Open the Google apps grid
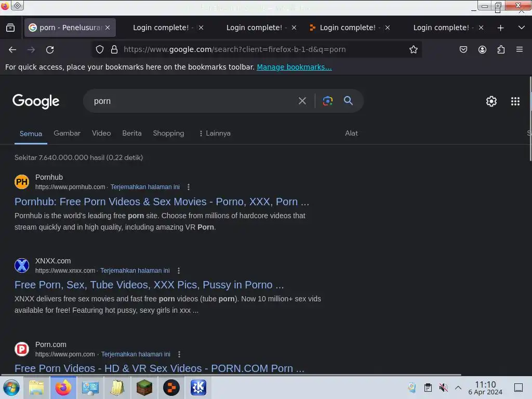532x399 pixels. [x=515, y=101]
